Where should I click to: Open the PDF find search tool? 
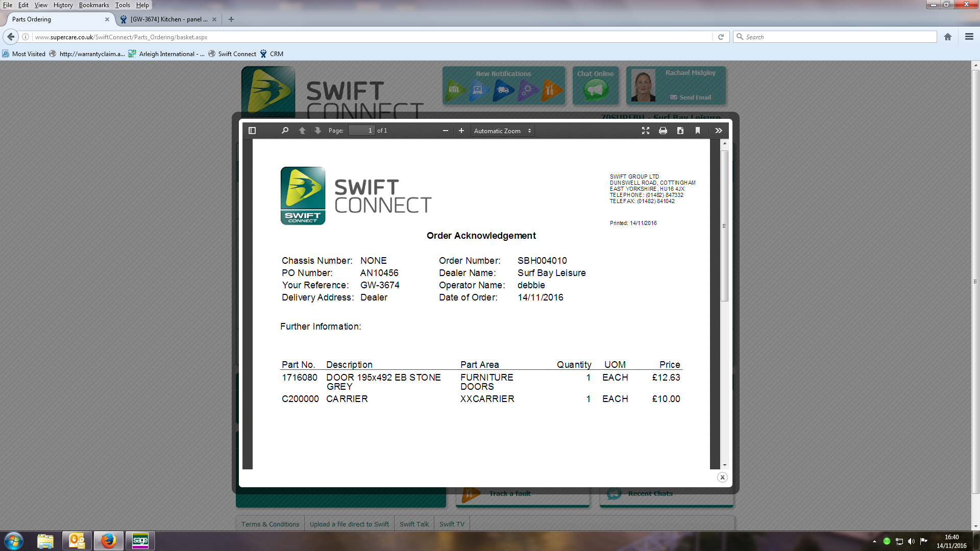[x=285, y=131]
